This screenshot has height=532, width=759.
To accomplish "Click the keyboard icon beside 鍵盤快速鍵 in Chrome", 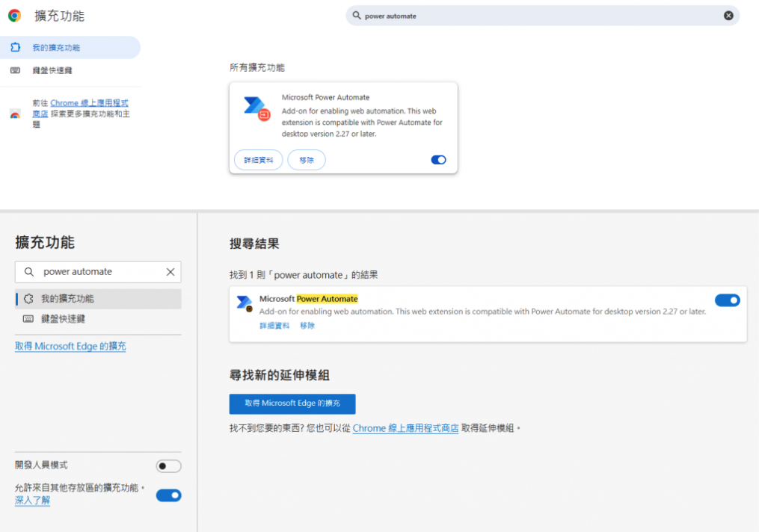I will tap(16, 70).
